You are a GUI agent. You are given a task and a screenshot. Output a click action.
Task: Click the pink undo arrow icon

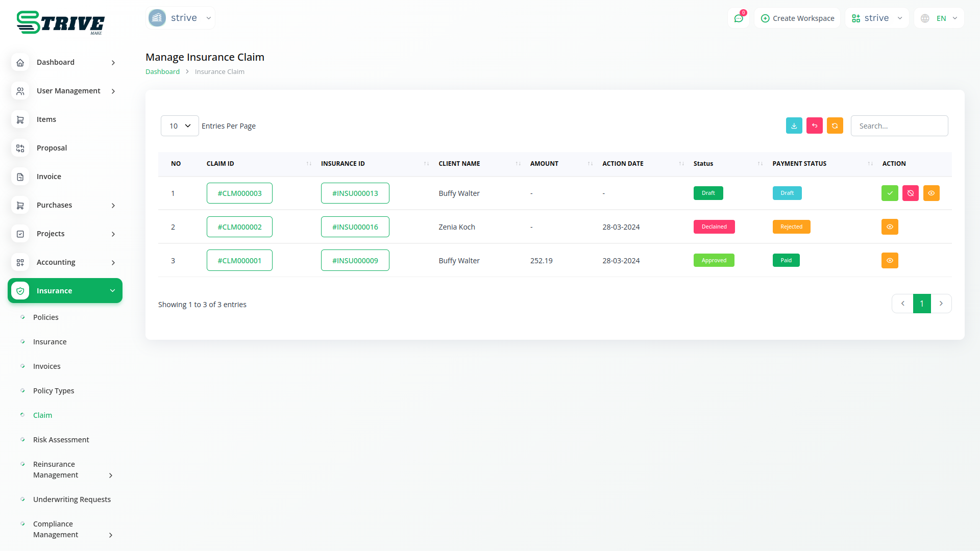tap(814, 126)
